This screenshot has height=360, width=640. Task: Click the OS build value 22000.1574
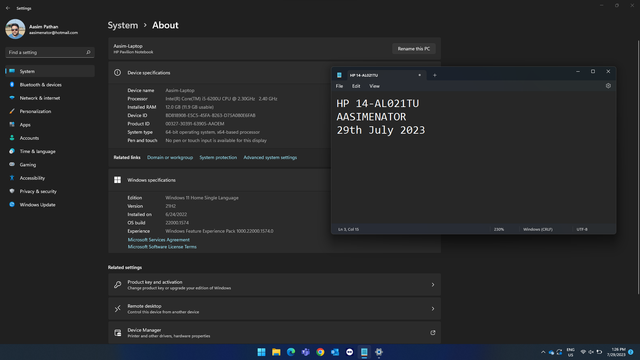pyautogui.click(x=177, y=223)
